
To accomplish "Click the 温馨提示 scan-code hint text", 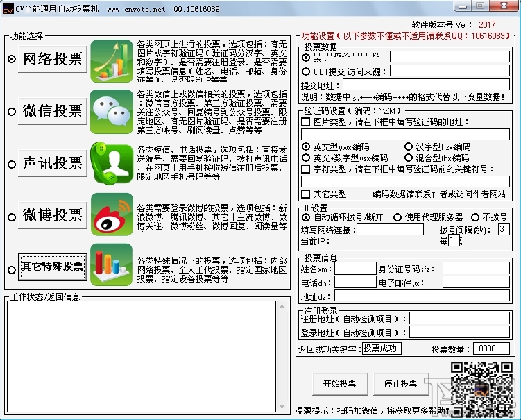I will pyautogui.click(x=372, y=411).
